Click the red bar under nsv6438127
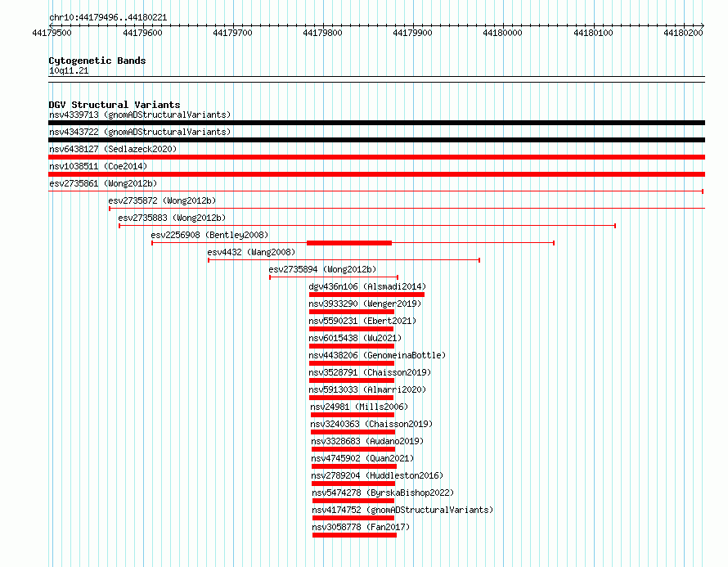This screenshot has width=728, height=567. pyautogui.click(x=376, y=157)
